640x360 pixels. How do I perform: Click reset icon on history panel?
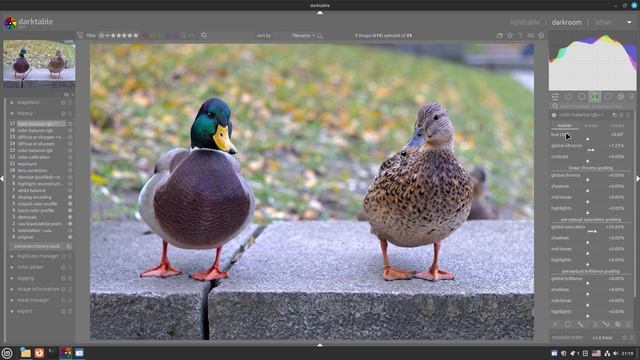coord(63,113)
